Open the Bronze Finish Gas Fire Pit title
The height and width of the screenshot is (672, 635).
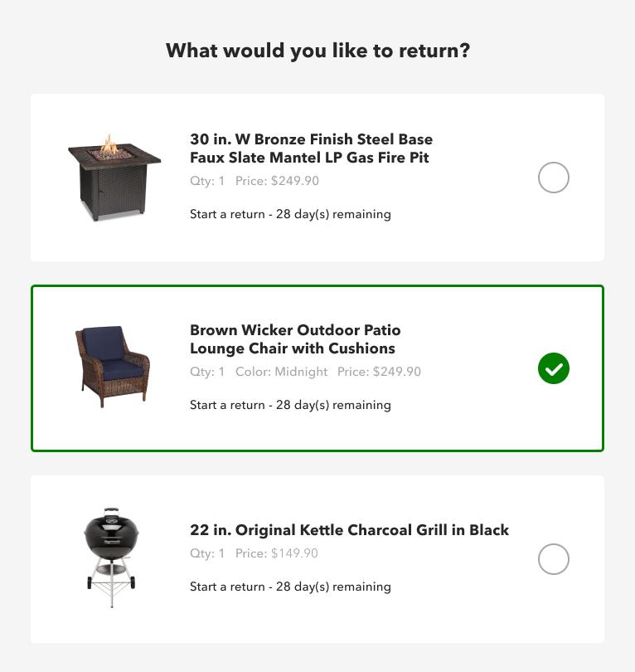[312, 149]
